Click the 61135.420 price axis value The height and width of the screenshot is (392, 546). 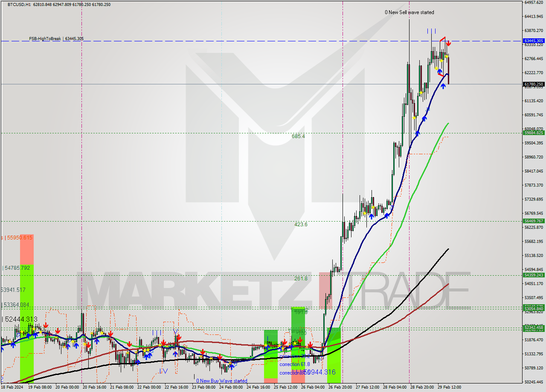tap(534, 101)
